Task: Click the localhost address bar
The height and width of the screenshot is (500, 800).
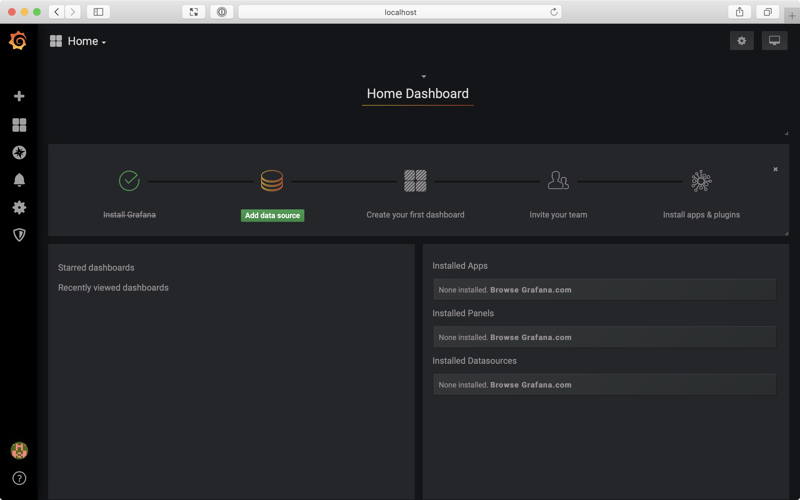Action: (400, 12)
